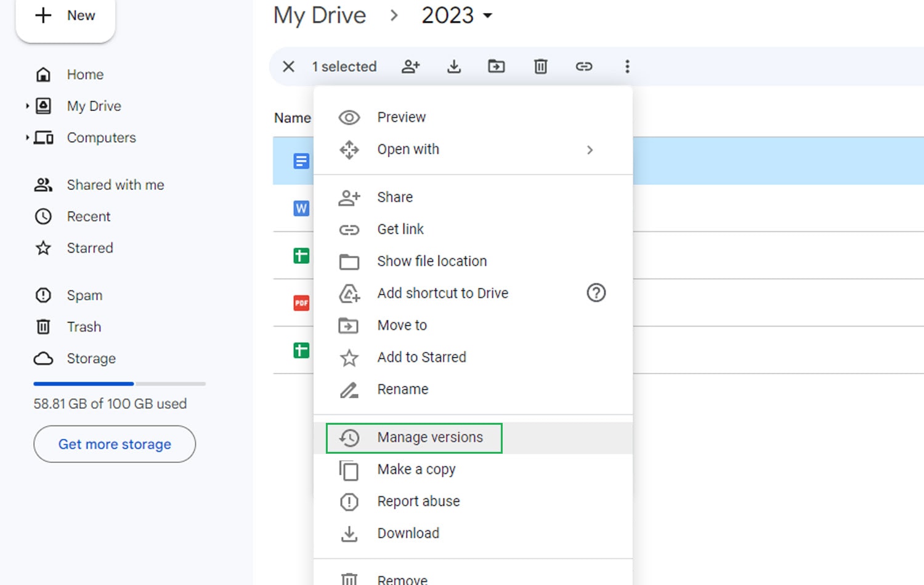
Task: Open more actions via the three-dot toolbar icon
Action: click(627, 66)
